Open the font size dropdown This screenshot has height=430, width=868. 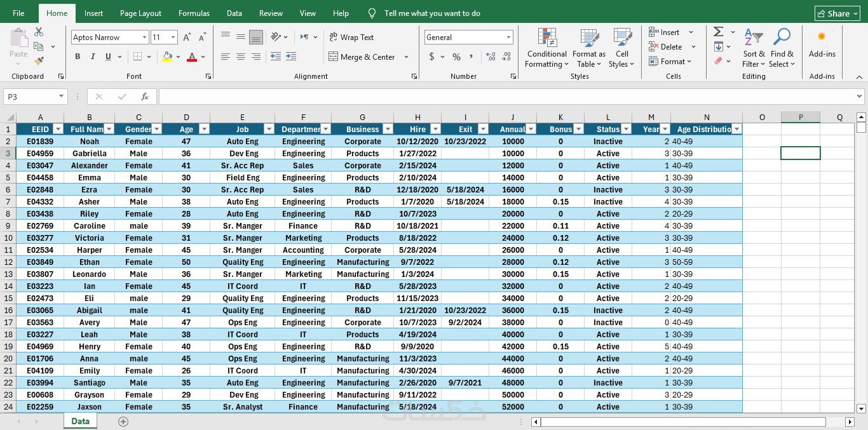coord(173,37)
